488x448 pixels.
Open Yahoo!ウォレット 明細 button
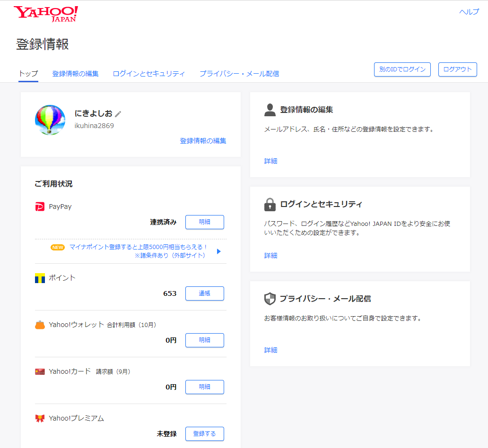pyautogui.click(x=204, y=340)
